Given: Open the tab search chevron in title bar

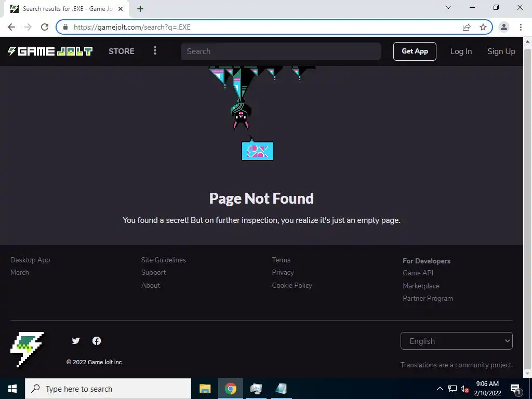Looking at the screenshot, I should [448, 7].
